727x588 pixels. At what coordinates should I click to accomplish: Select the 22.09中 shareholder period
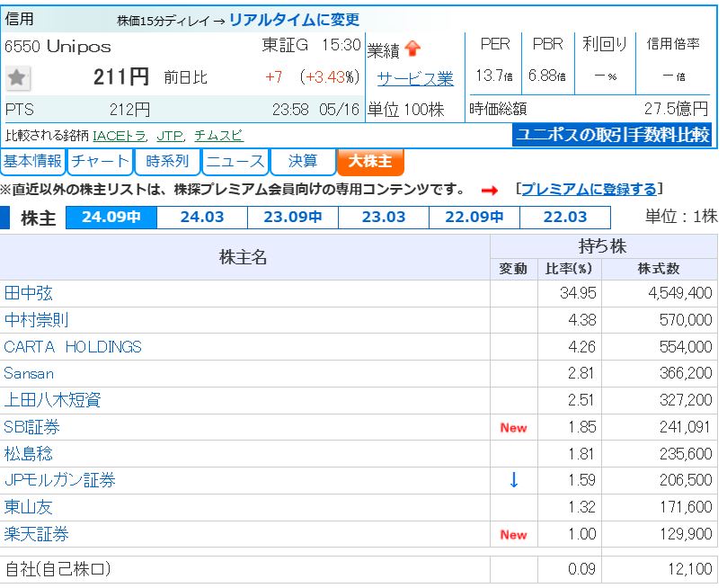click(x=474, y=217)
